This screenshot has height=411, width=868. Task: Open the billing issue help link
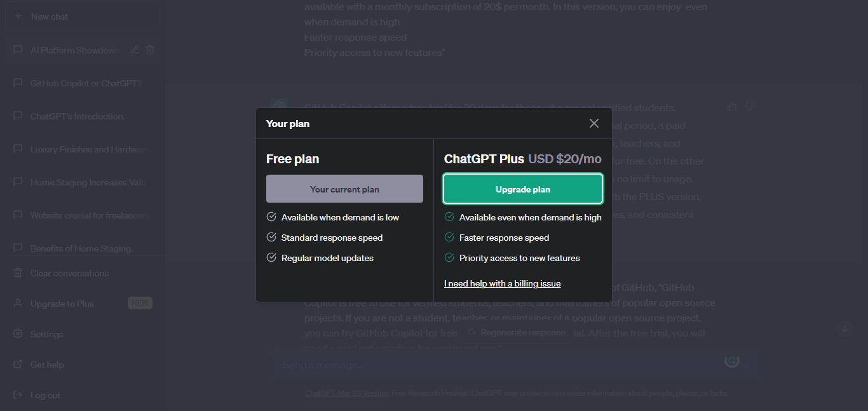pos(502,283)
